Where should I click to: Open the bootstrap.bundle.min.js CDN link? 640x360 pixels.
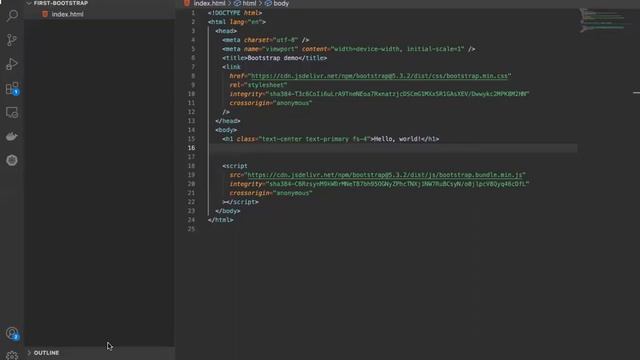point(385,175)
